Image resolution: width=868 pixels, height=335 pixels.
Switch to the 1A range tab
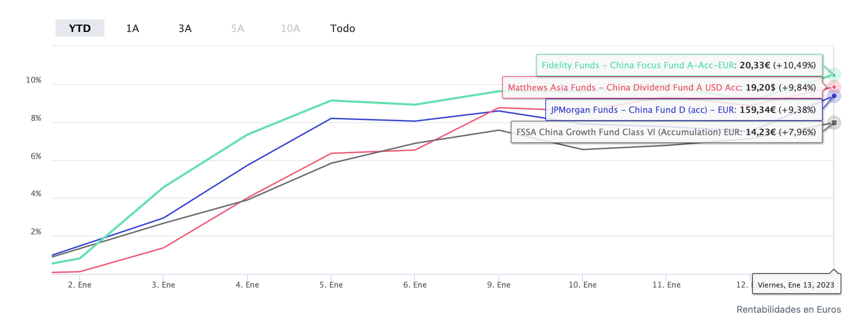point(132,29)
